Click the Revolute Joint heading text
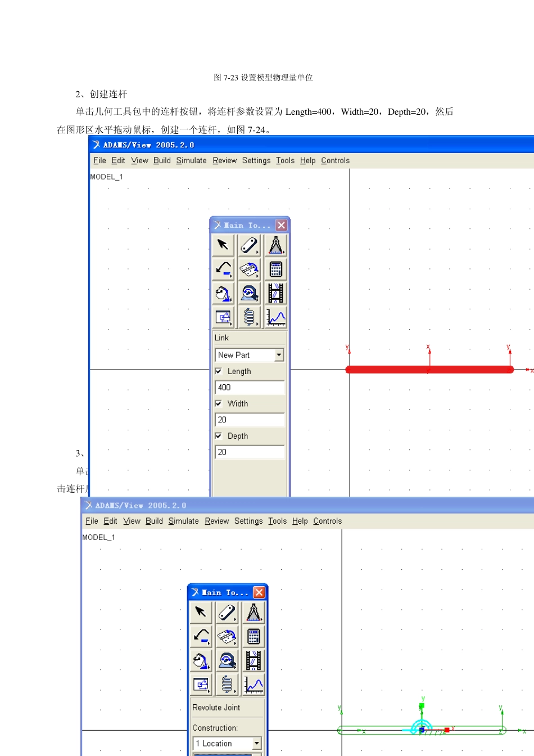 pos(216,708)
